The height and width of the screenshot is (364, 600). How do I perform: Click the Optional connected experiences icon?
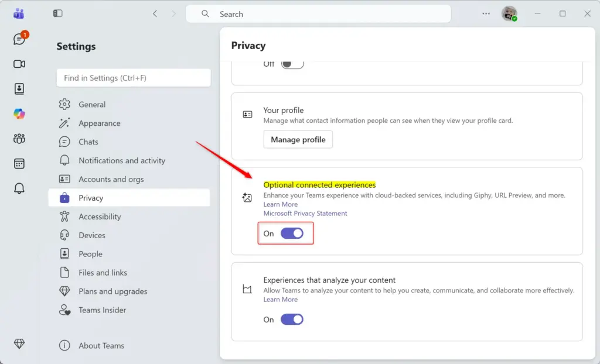[x=247, y=197]
